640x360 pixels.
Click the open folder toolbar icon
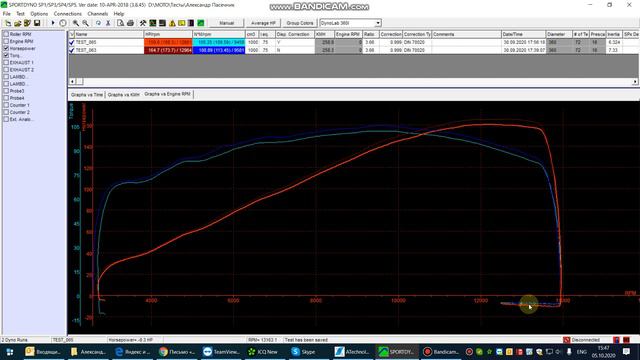17,23
